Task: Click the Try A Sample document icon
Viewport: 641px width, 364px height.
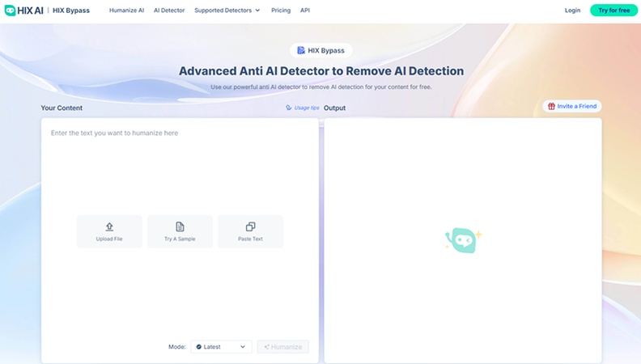Action: coord(180,226)
